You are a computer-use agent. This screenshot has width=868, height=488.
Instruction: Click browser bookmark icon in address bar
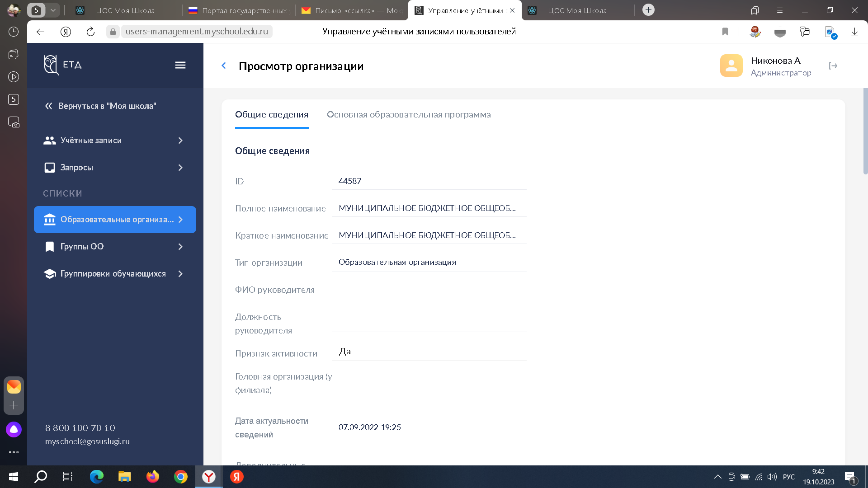click(x=725, y=32)
